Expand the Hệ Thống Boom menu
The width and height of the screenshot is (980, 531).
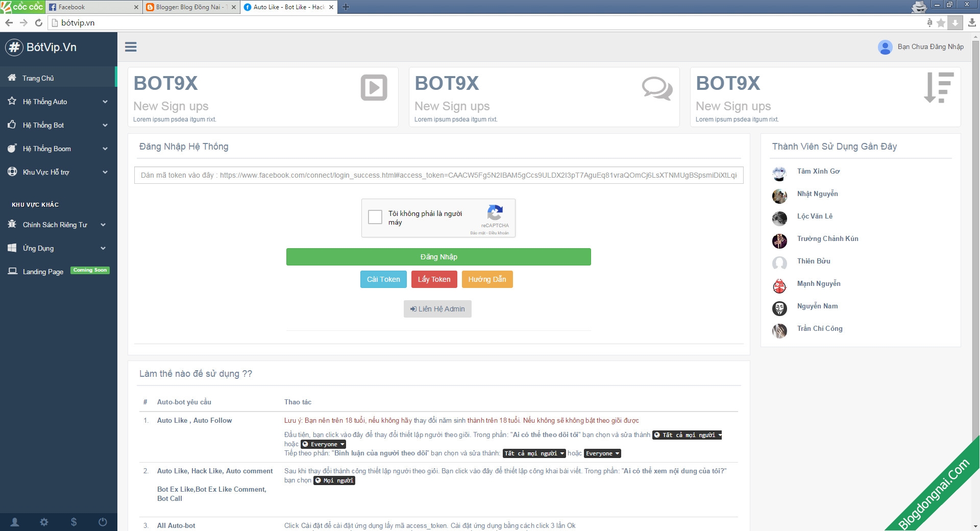pos(59,149)
